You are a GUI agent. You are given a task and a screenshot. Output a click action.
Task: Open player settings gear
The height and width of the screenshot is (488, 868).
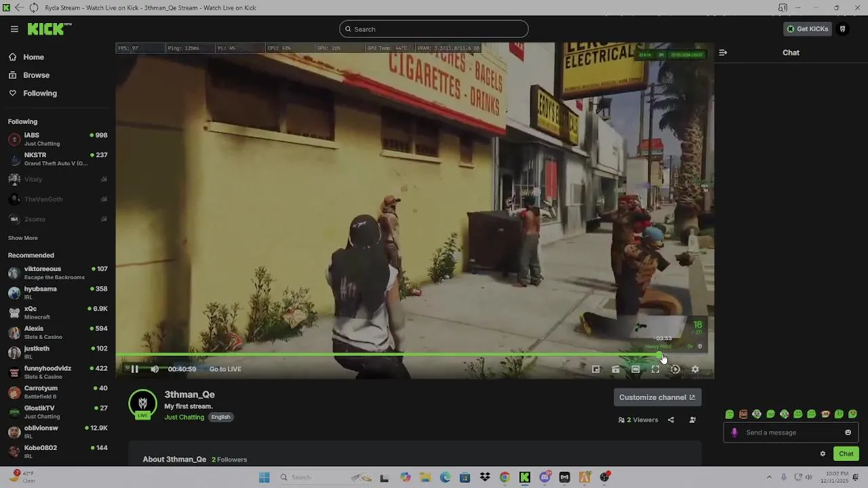[x=694, y=369]
